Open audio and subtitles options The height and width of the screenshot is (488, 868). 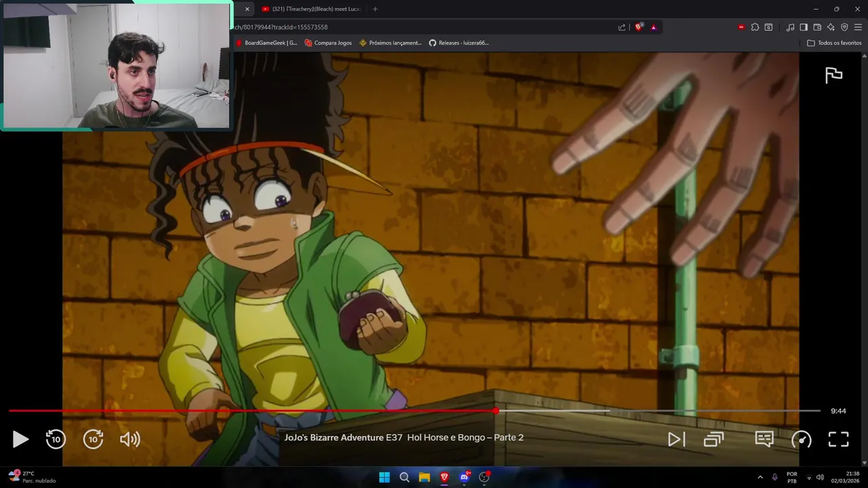pyautogui.click(x=764, y=439)
